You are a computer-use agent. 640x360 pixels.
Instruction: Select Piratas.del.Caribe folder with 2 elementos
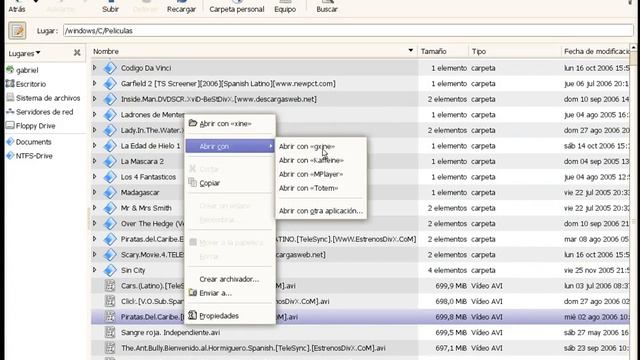tap(360, 239)
